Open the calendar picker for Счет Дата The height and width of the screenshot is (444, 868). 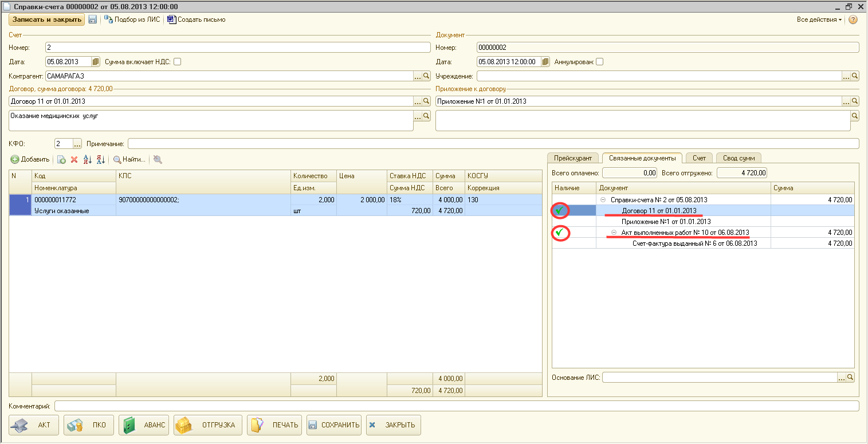96,62
